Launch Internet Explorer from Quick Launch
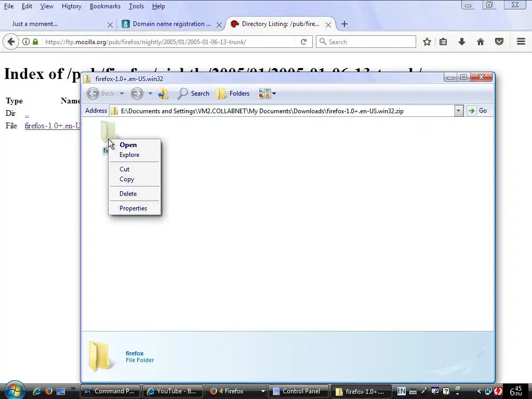Screen dimensions: 532x399 [37, 391]
